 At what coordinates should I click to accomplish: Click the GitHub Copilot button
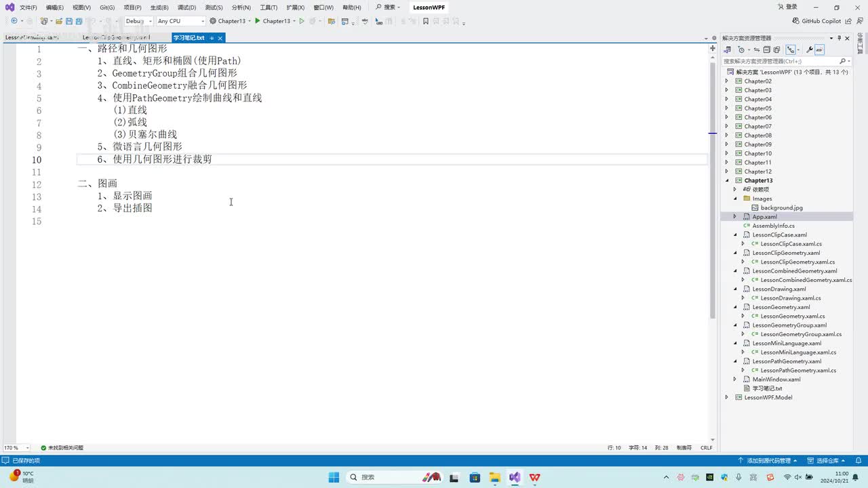pyautogui.click(x=816, y=21)
